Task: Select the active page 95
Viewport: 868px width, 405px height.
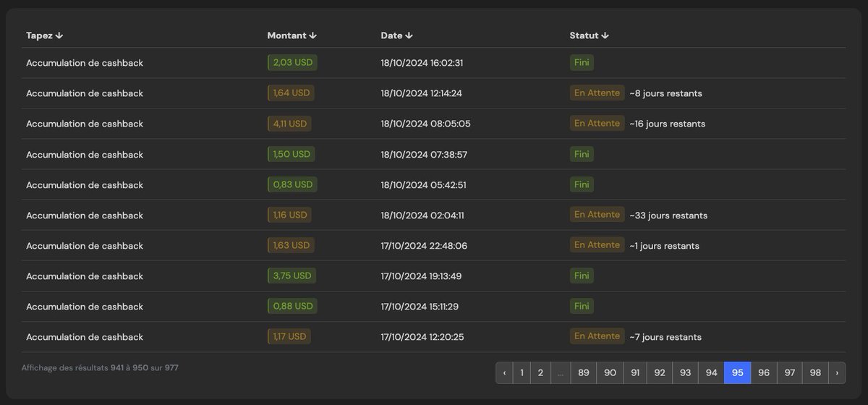Action: (737, 372)
